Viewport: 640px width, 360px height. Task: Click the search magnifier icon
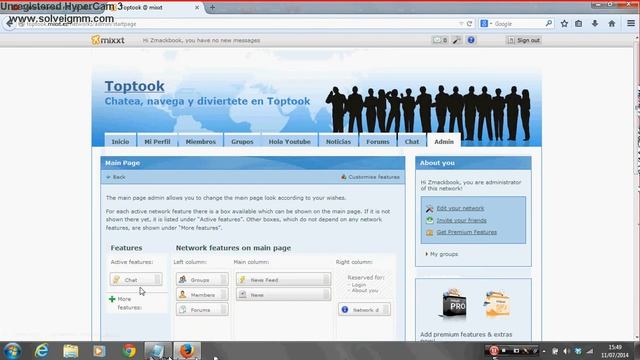[549, 24]
